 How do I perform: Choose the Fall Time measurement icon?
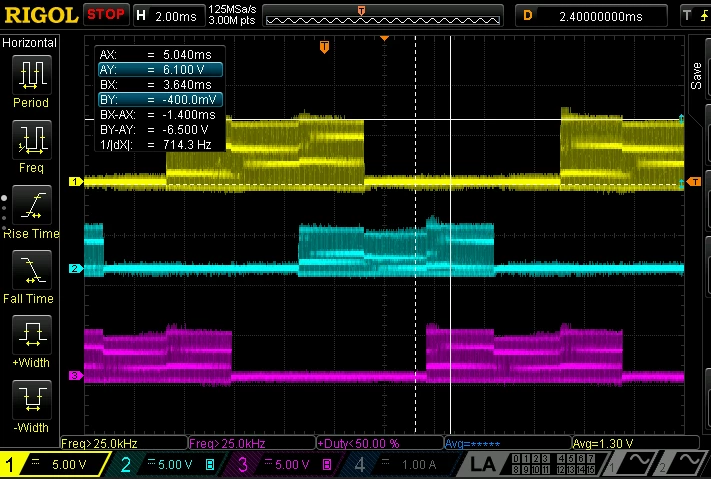(x=32, y=270)
